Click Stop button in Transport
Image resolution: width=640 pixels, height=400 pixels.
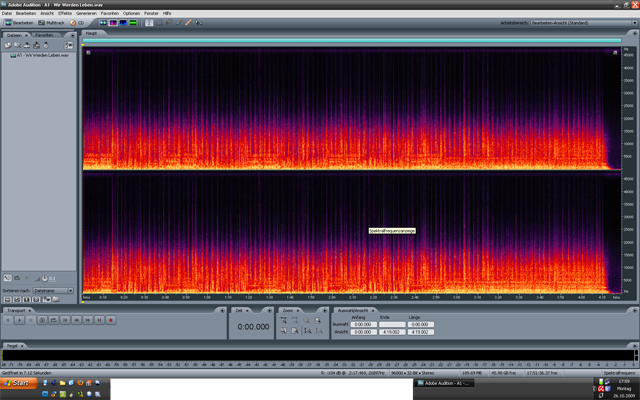click(8, 320)
